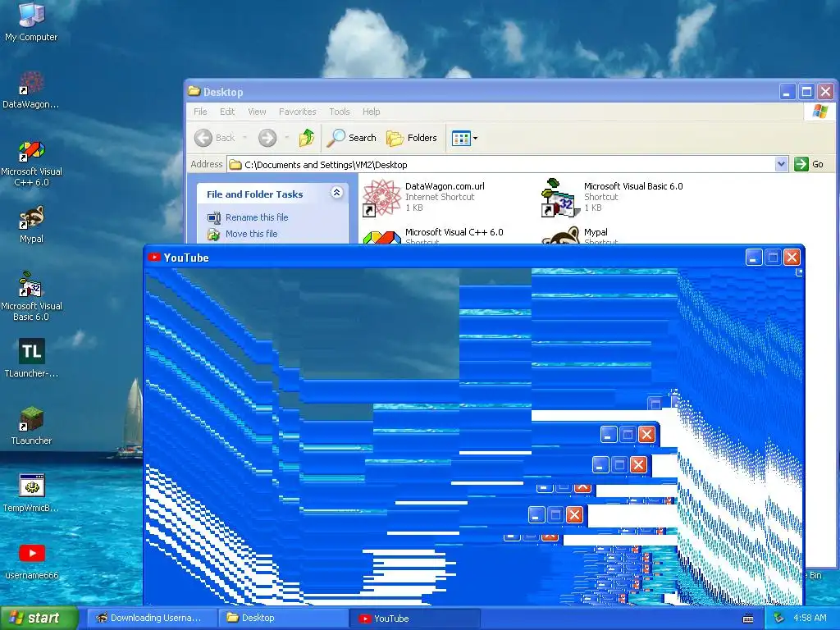Select the TLauncher grass block desktop icon
Image resolution: width=840 pixels, height=630 pixels.
point(31,426)
